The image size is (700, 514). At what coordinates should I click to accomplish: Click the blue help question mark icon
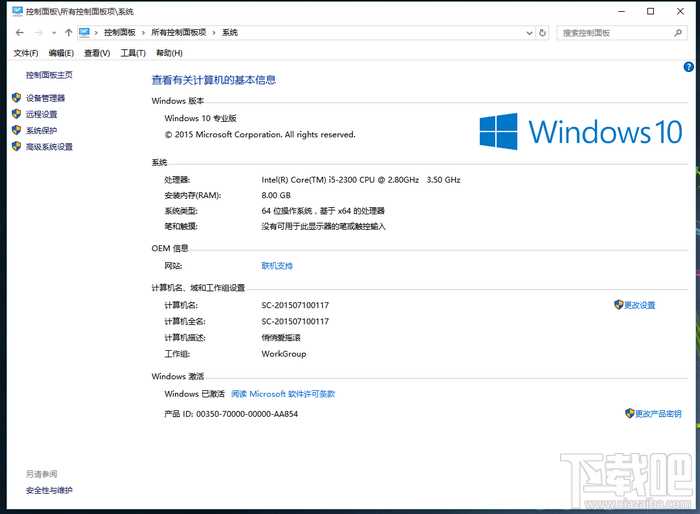coord(688,67)
